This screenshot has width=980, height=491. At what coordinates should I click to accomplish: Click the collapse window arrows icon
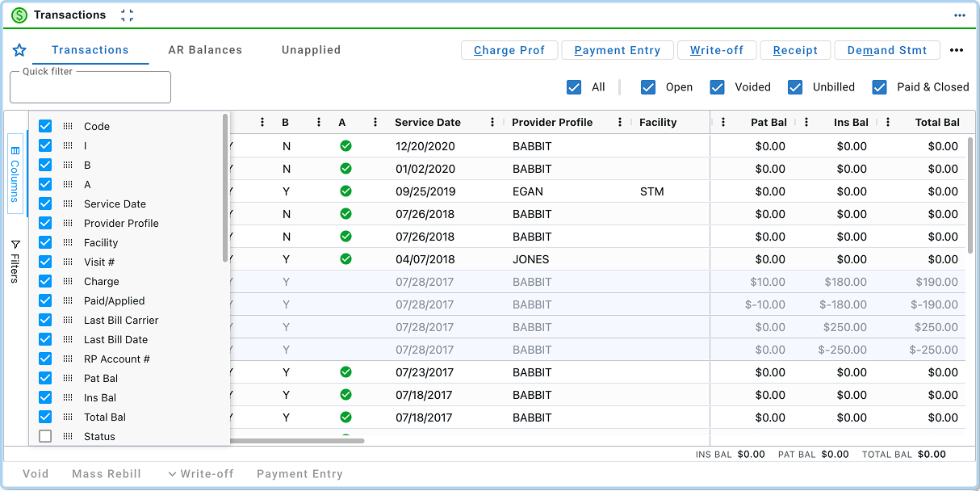pos(127,15)
